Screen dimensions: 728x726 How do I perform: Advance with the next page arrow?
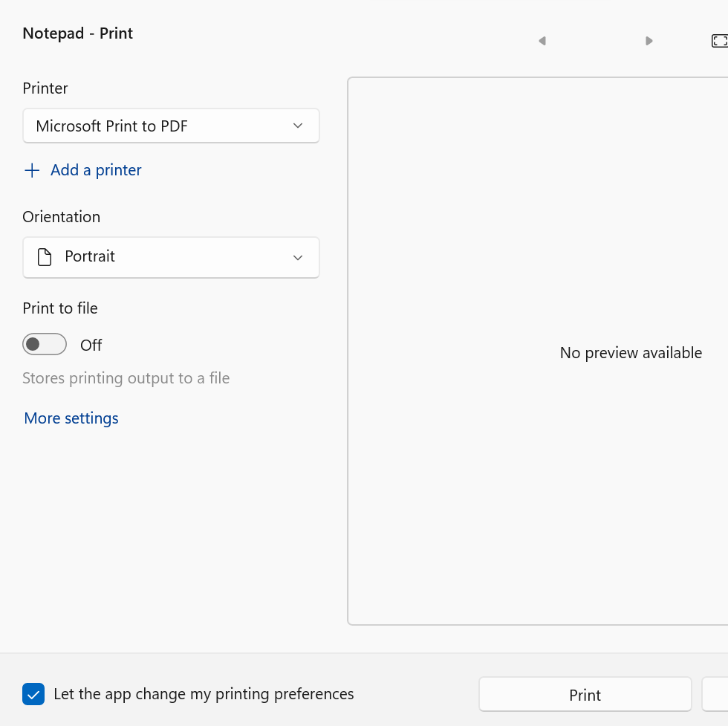[649, 41]
